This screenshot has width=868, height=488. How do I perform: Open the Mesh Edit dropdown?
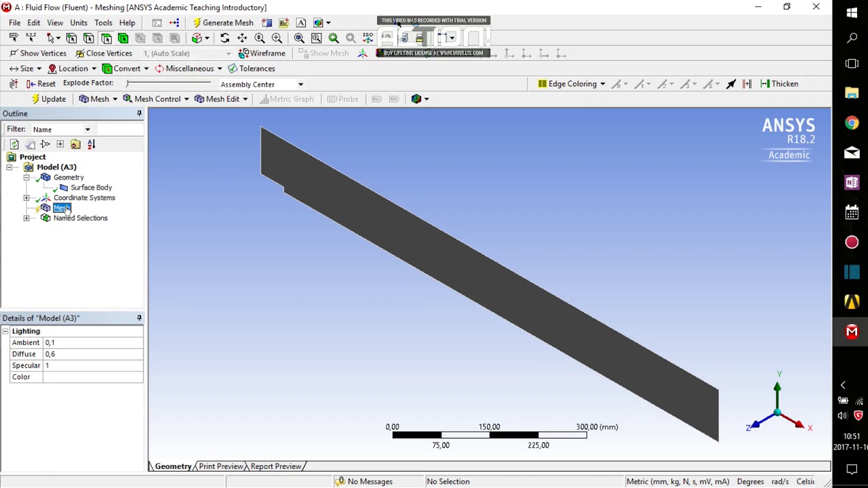[x=221, y=99]
